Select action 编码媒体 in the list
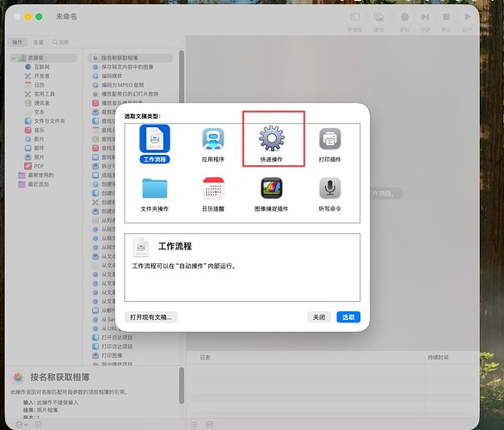The height and width of the screenshot is (430, 504). click(112, 76)
